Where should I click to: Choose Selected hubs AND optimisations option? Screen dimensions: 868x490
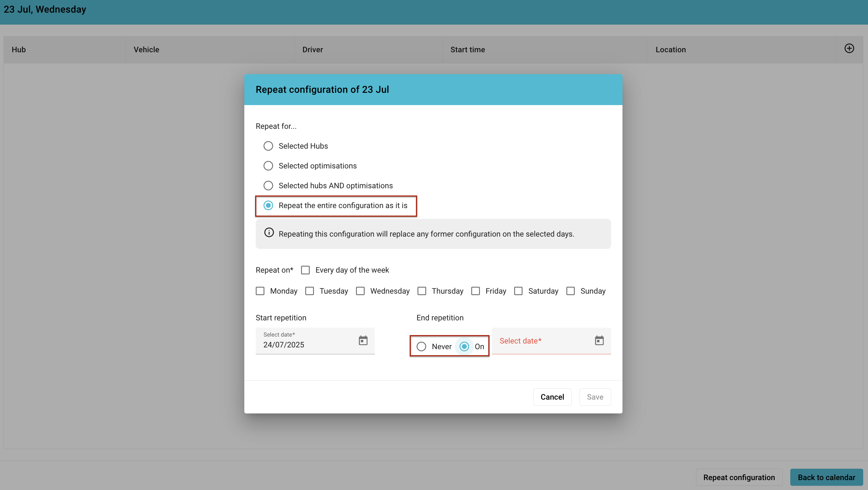pos(268,186)
